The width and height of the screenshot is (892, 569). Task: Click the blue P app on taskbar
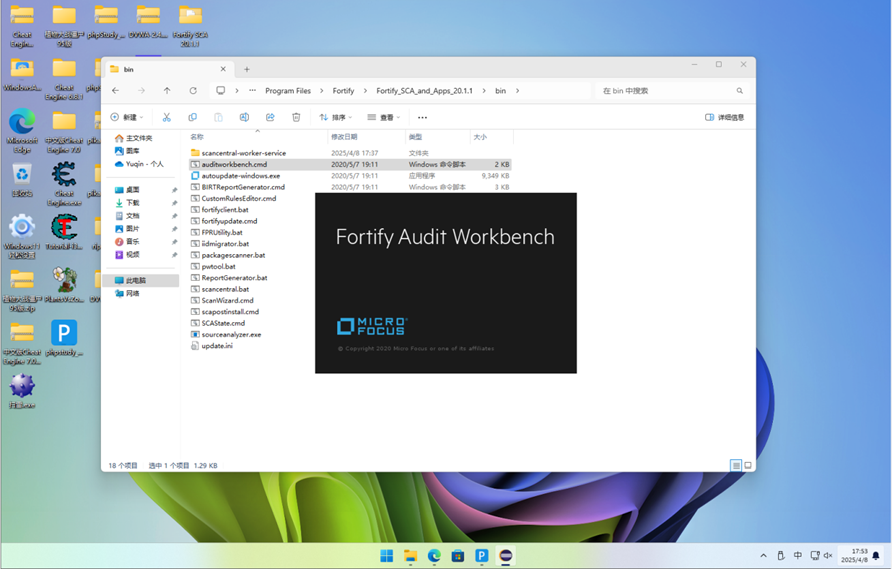482,556
